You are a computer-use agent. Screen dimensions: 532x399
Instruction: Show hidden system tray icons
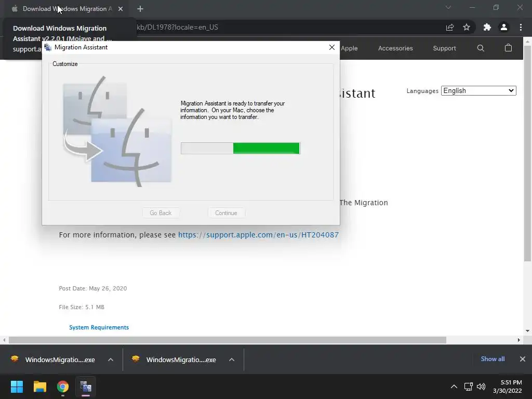(x=454, y=387)
